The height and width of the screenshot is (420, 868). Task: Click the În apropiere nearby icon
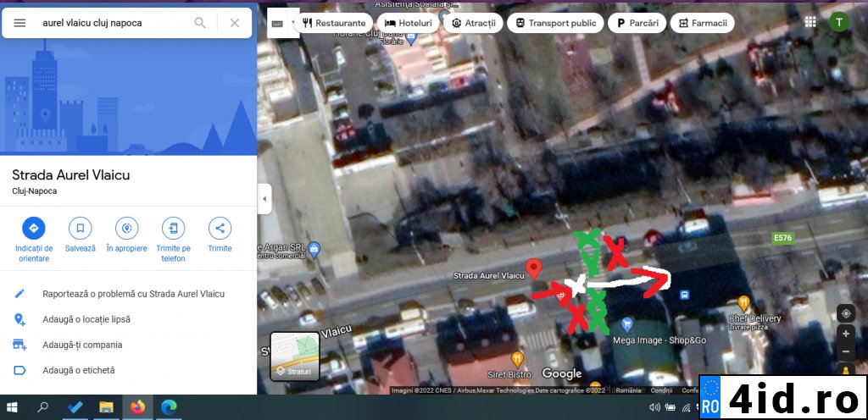127,228
